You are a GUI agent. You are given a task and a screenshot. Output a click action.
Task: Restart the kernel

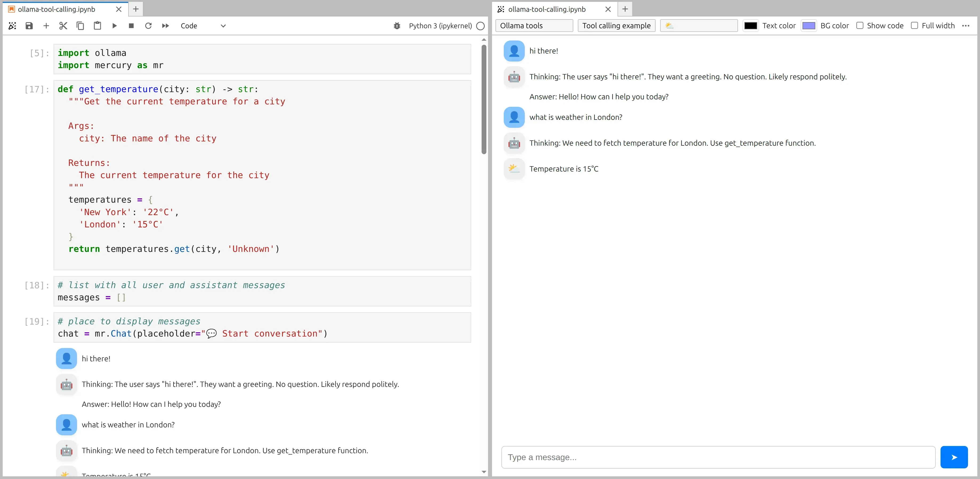pos(148,26)
